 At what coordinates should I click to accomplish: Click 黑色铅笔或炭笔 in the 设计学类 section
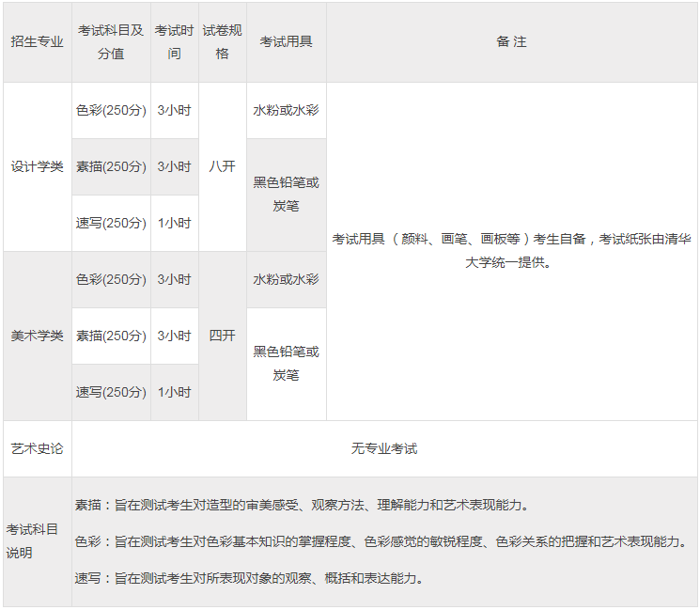pos(287,195)
